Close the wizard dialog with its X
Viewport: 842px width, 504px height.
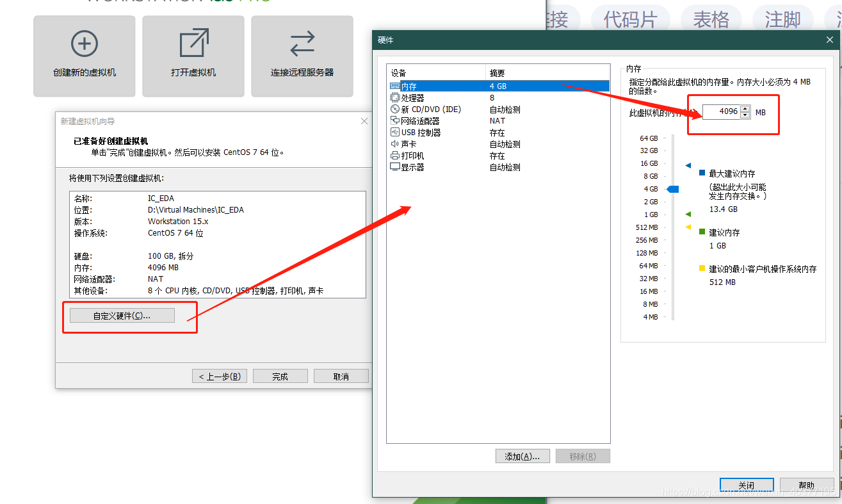364,121
